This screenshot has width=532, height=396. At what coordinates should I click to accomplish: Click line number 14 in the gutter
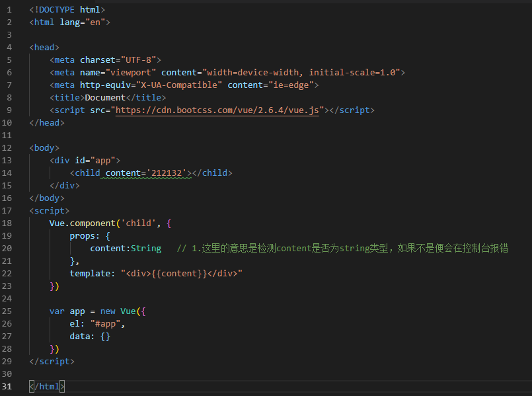(x=7, y=173)
